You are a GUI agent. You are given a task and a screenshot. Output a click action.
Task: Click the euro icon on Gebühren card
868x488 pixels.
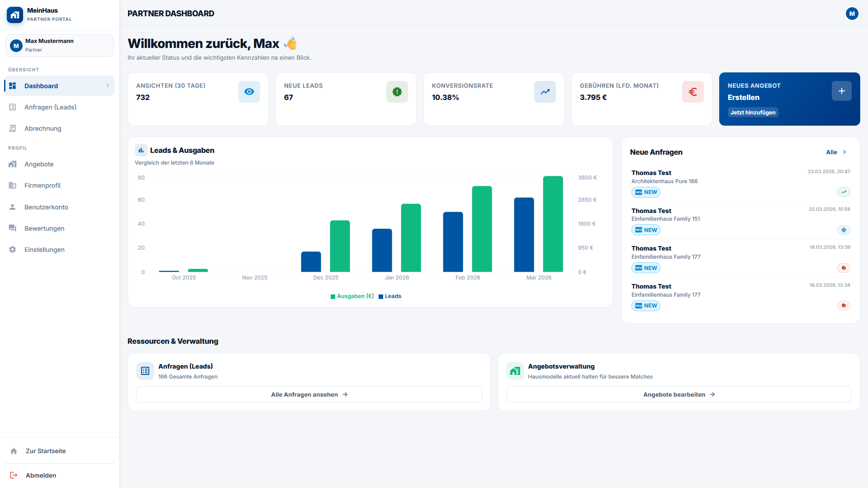coord(693,92)
